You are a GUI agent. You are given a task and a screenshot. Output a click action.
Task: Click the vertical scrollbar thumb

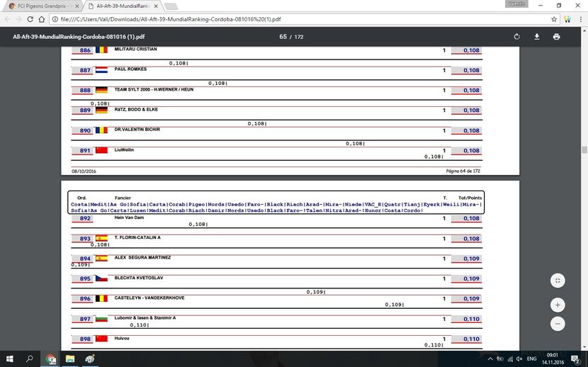[x=584, y=150]
